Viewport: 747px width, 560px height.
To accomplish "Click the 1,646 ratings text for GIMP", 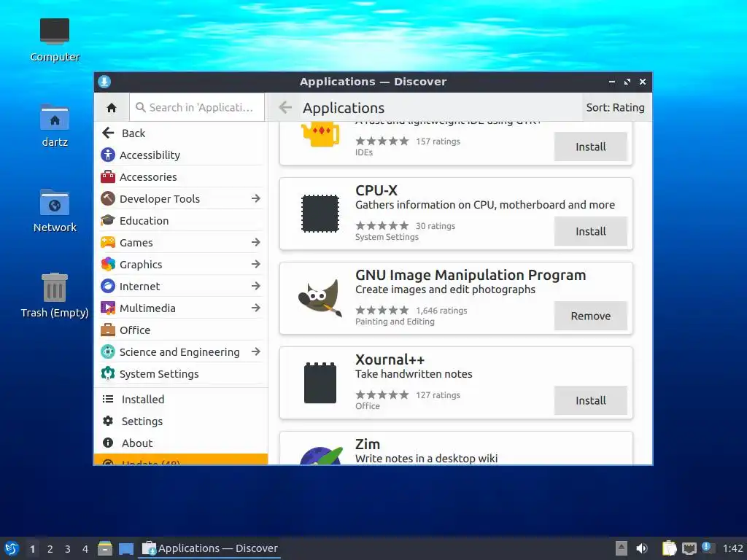I will (x=441, y=311).
